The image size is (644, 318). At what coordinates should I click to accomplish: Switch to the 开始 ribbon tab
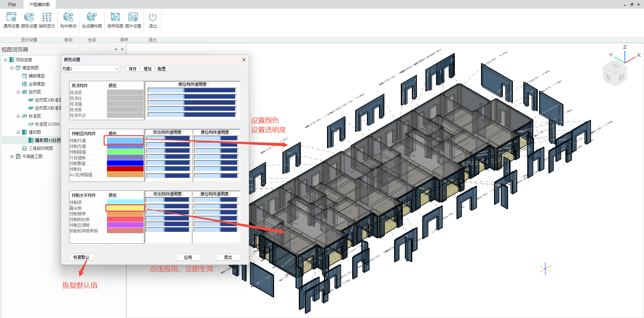(12, 4)
